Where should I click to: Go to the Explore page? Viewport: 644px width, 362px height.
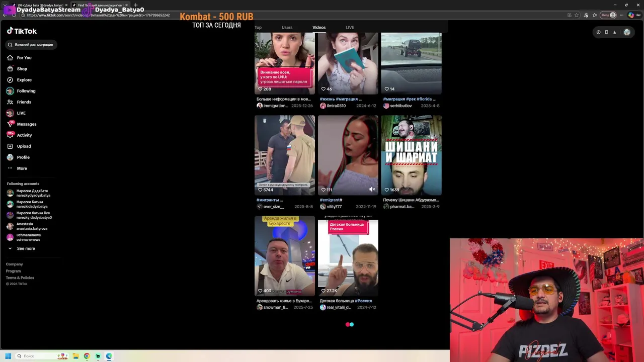coord(19,80)
